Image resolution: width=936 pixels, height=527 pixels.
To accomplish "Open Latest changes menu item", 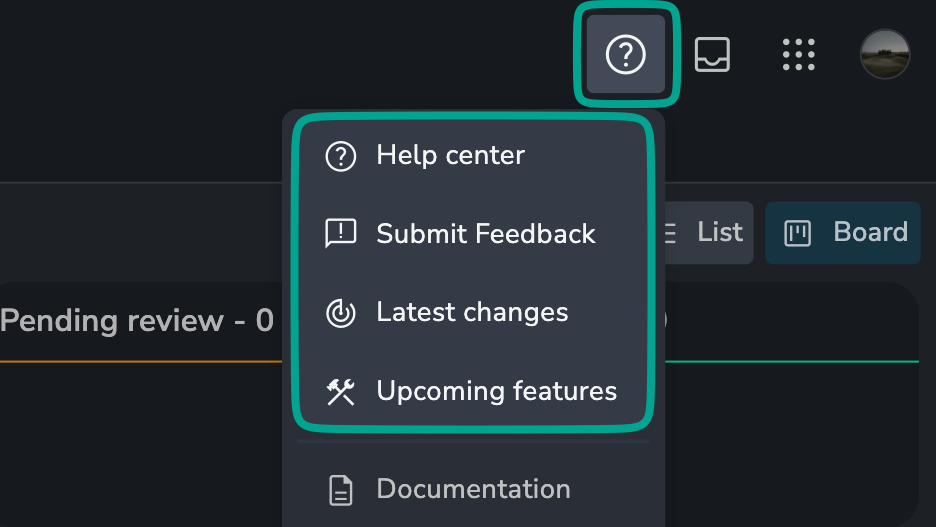I will click(x=473, y=312).
